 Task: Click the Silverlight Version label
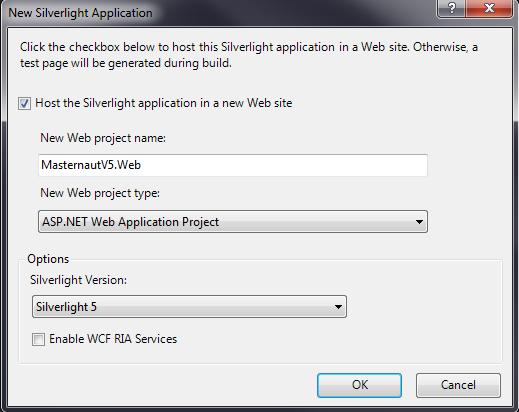(78, 280)
